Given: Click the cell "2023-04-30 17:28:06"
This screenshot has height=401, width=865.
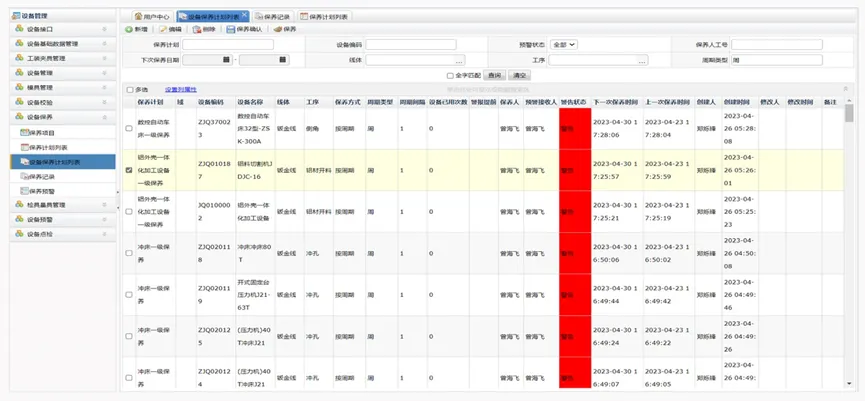Looking at the screenshot, I should (x=617, y=129).
